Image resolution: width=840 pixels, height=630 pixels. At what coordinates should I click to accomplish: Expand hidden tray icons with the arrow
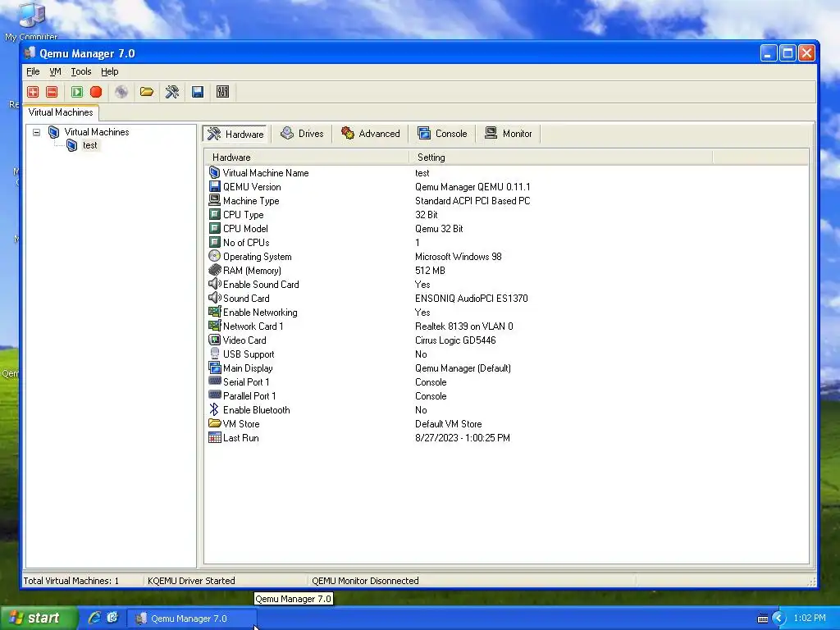tap(779, 619)
